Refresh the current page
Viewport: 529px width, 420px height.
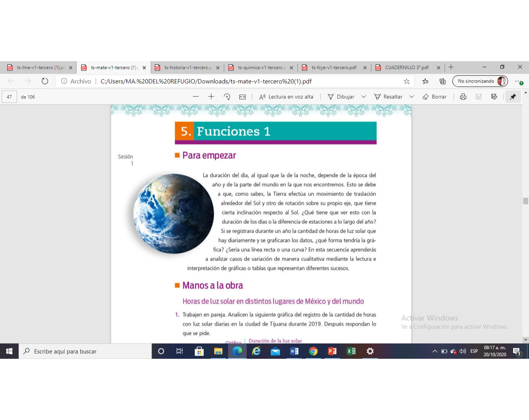[x=45, y=81]
